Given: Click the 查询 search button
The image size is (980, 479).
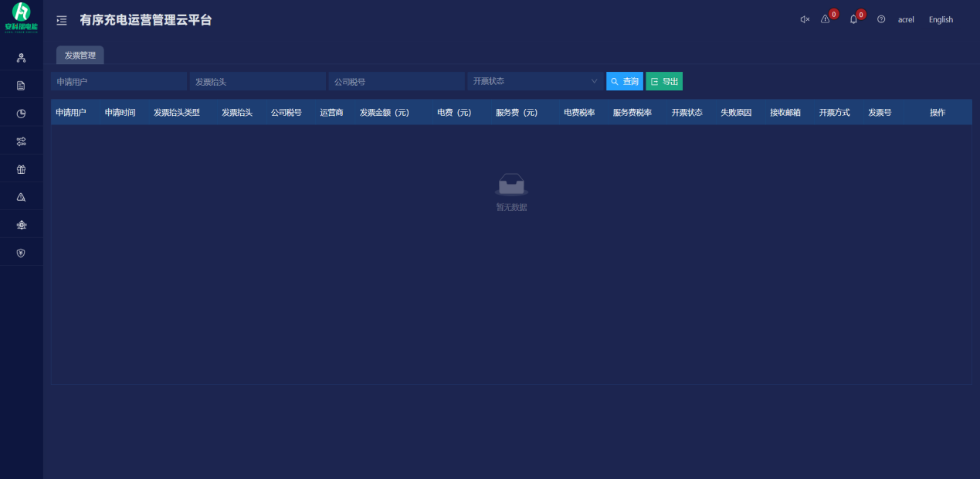Looking at the screenshot, I should click(x=625, y=81).
